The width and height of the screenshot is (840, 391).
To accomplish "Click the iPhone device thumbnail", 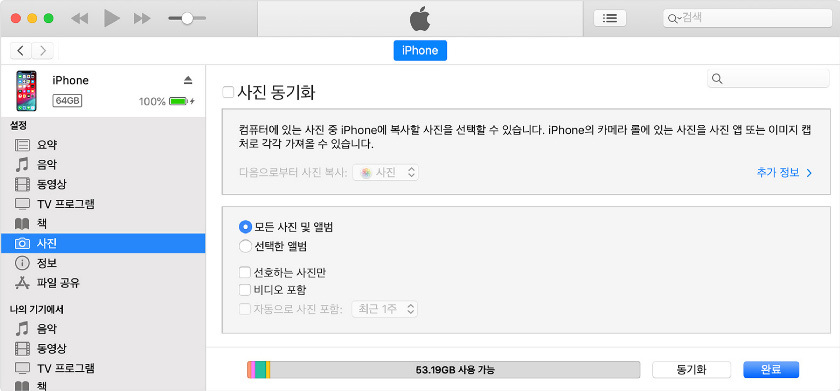I will (x=26, y=91).
